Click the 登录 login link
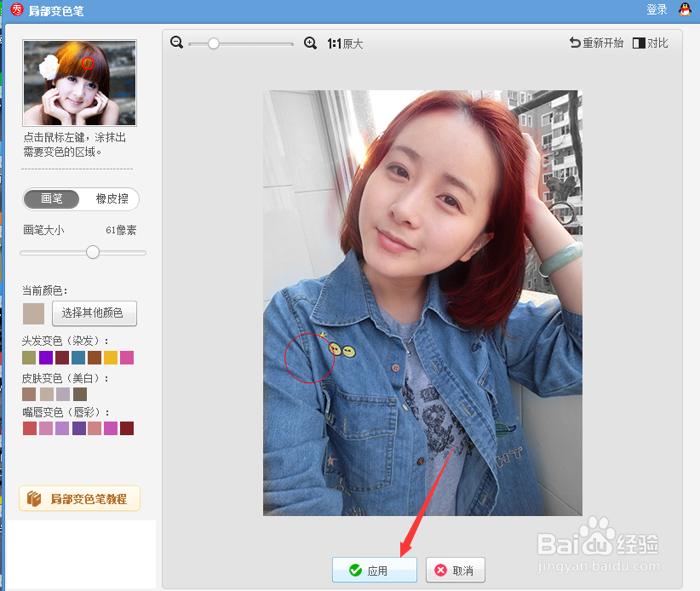Viewport: 700px width, 591px height. [657, 9]
